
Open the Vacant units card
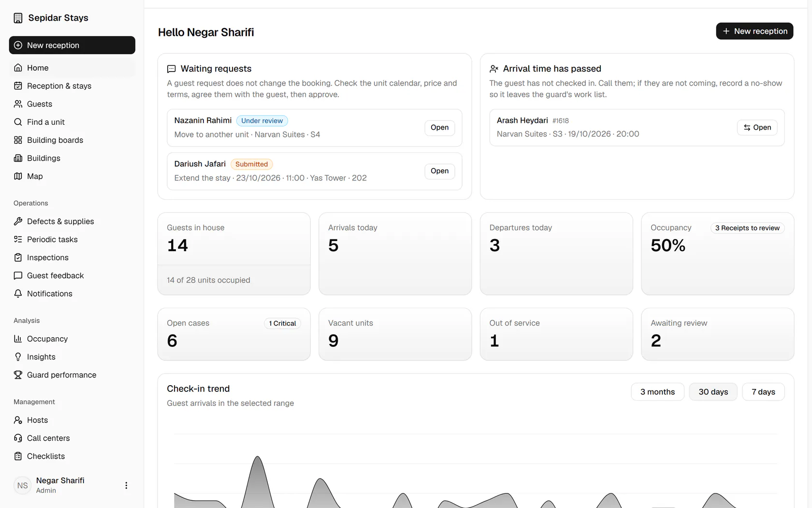click(x=395, y=334)
